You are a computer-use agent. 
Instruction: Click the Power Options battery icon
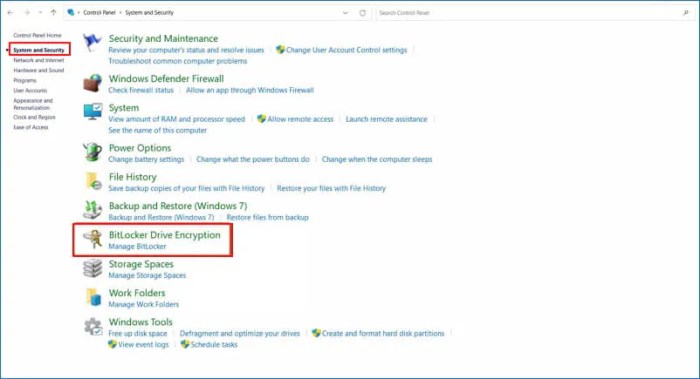(92, 152)
